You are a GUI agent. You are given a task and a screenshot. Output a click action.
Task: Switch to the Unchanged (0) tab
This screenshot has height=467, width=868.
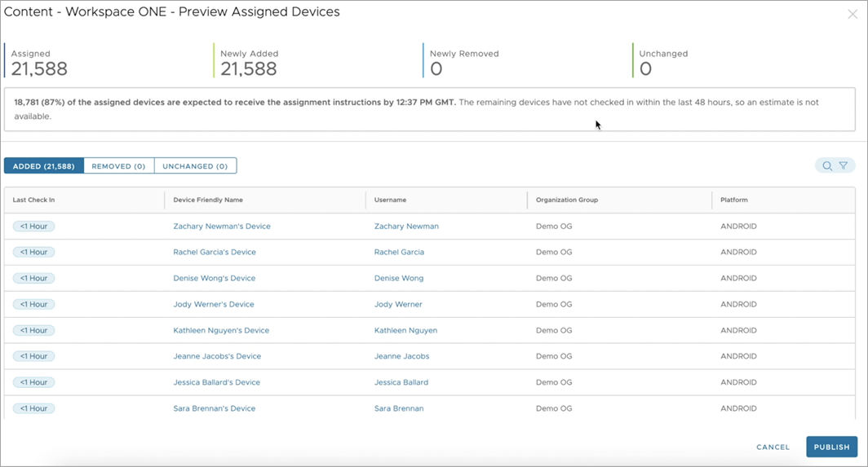(195, 166)
